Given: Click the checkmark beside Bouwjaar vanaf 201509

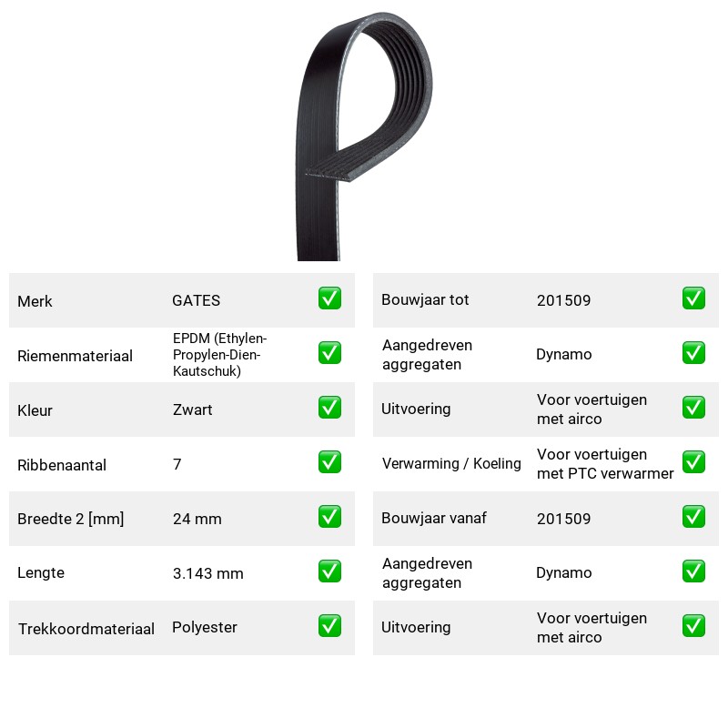Looking at the screenshot, I should (x=693, y=517).
